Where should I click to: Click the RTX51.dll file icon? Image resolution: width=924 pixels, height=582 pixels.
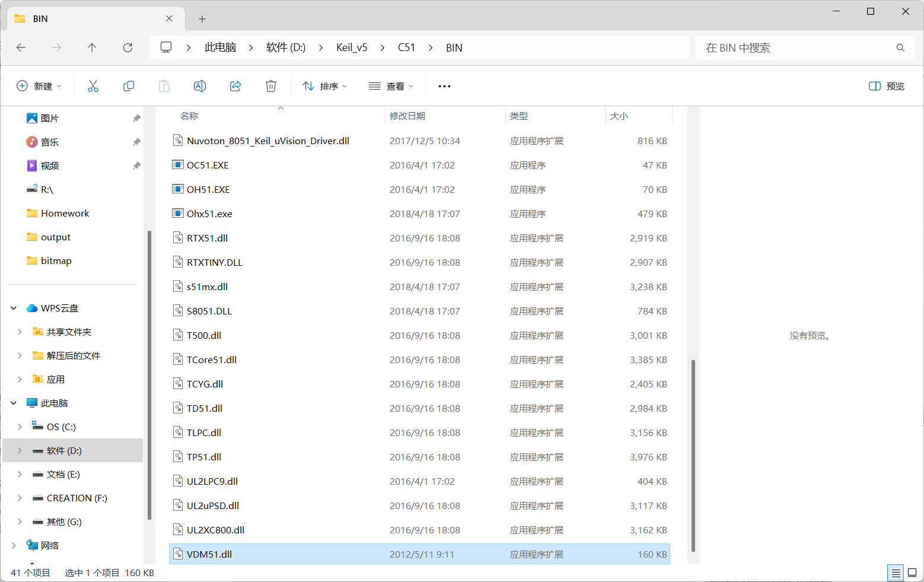click(177, 237)
